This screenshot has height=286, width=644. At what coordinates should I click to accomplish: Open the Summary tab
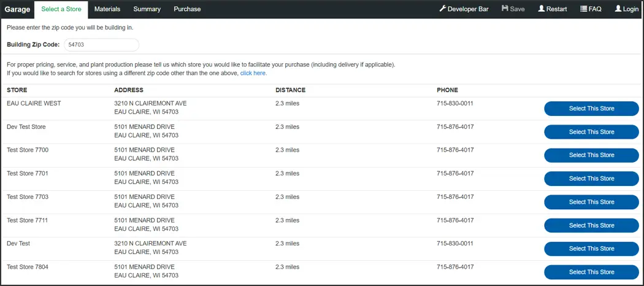(x=147, y=9)
